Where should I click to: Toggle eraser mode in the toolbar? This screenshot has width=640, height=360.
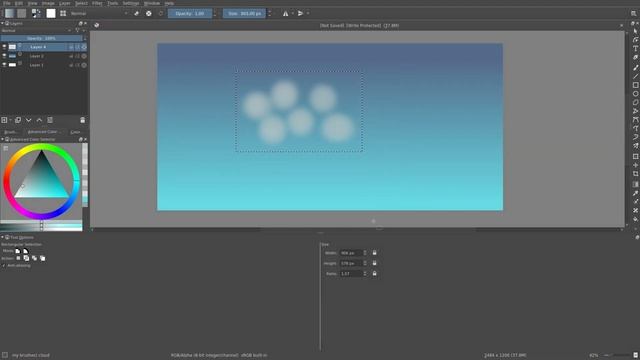(x=136, y=13)
